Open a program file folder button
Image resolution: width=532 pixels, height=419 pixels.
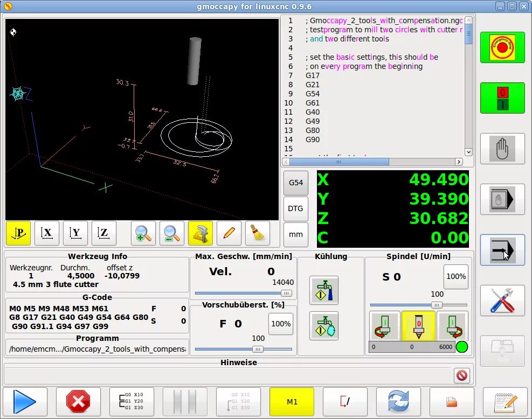coord(452,402)
